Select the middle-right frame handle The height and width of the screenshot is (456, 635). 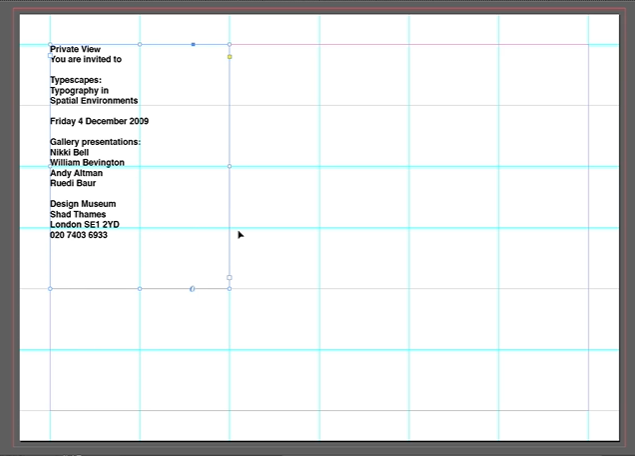pyautogui.click(x=230, y=166)
